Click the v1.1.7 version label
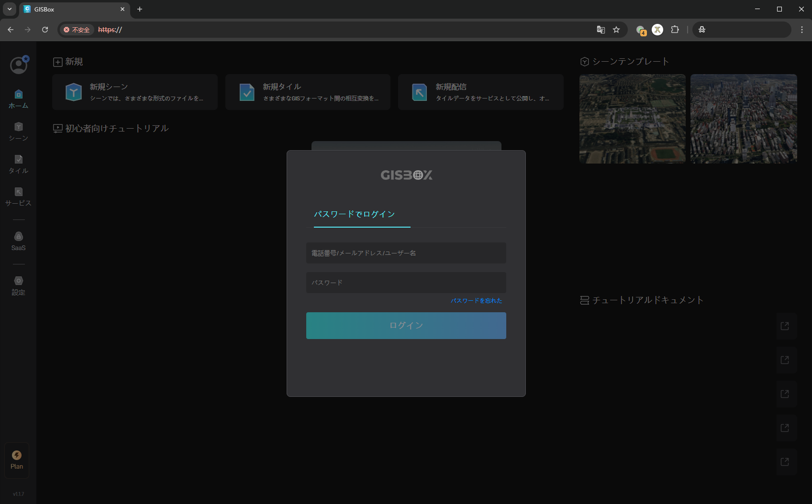812x504 pixels. click(18, 494)
